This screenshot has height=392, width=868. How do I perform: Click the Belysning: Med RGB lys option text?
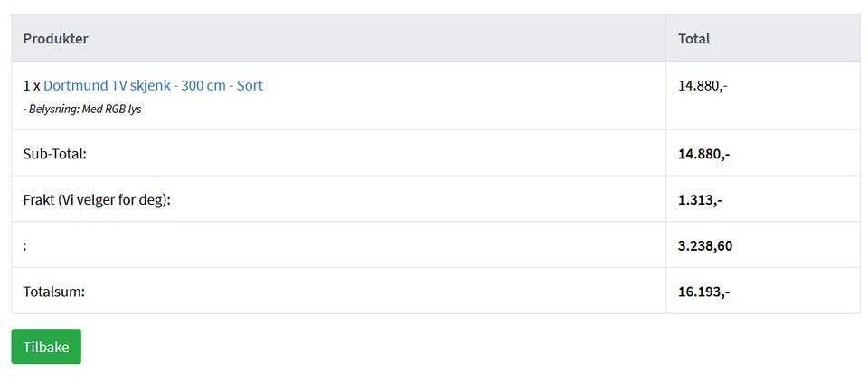[x=82, y=110]
